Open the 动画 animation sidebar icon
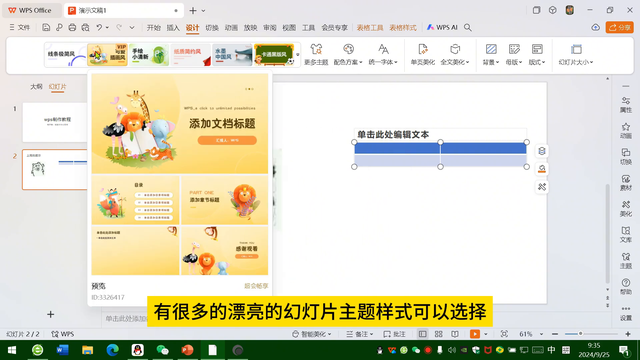This screenshot has width=640, height=360. tap(626, 131)
